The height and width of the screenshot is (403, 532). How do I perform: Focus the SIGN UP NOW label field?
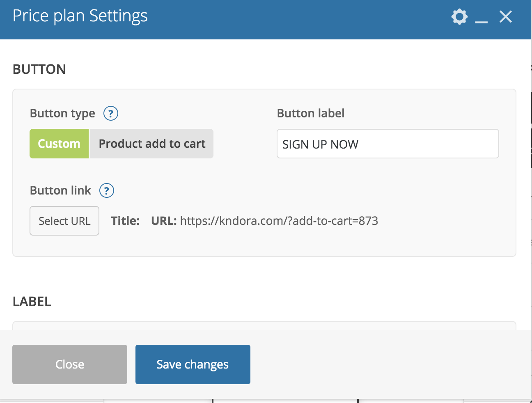click(388, 144)
